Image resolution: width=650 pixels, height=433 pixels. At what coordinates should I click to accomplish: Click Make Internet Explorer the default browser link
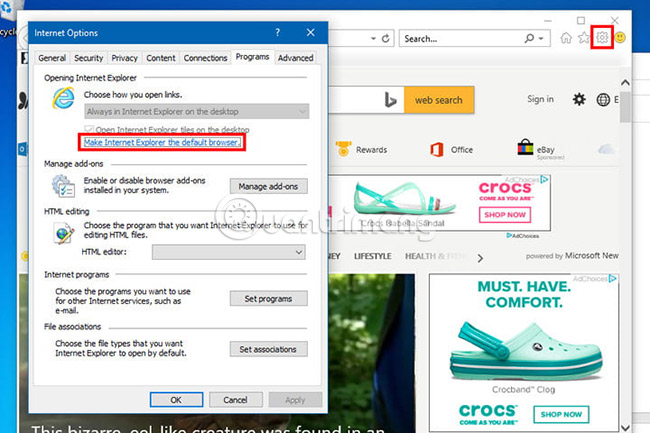coord(162,142)
